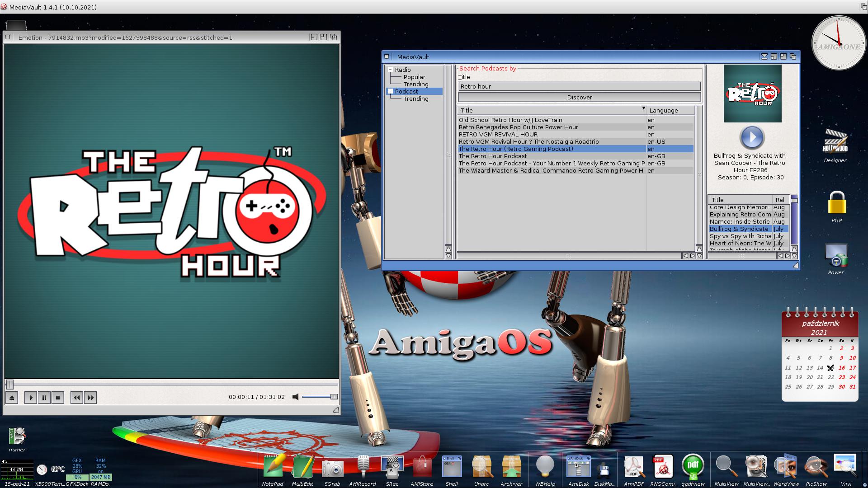This screenshot has width=868, height=488.
Task: Select episode 'Heart of Neon: The W'
Action: click(x=749, y=243)
